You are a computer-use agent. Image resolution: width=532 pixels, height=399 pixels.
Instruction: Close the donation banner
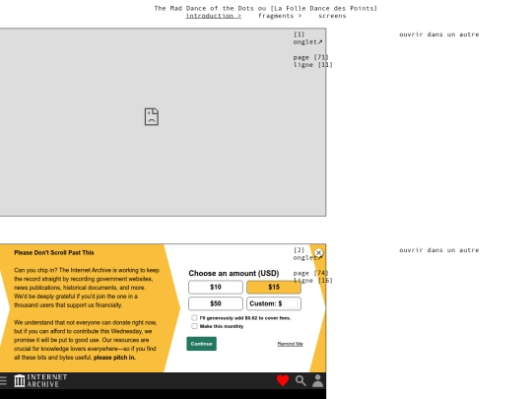(x=318, y=253)
